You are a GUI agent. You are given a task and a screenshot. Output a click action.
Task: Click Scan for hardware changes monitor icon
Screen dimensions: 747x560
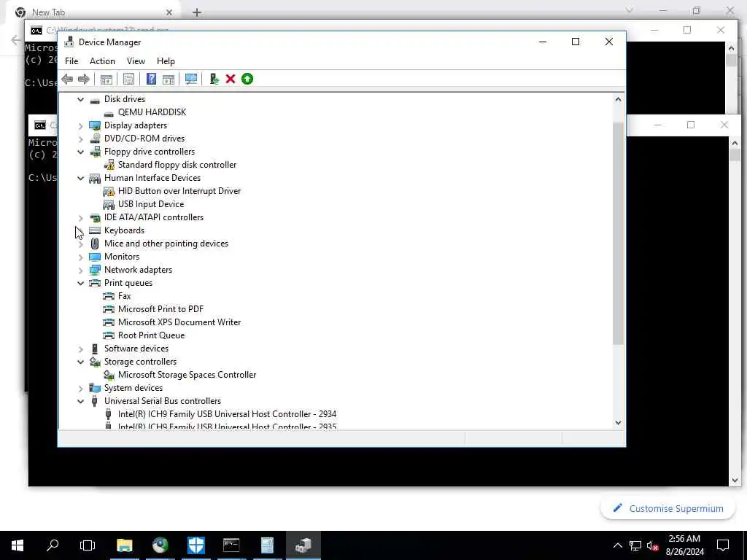point(191,79)
